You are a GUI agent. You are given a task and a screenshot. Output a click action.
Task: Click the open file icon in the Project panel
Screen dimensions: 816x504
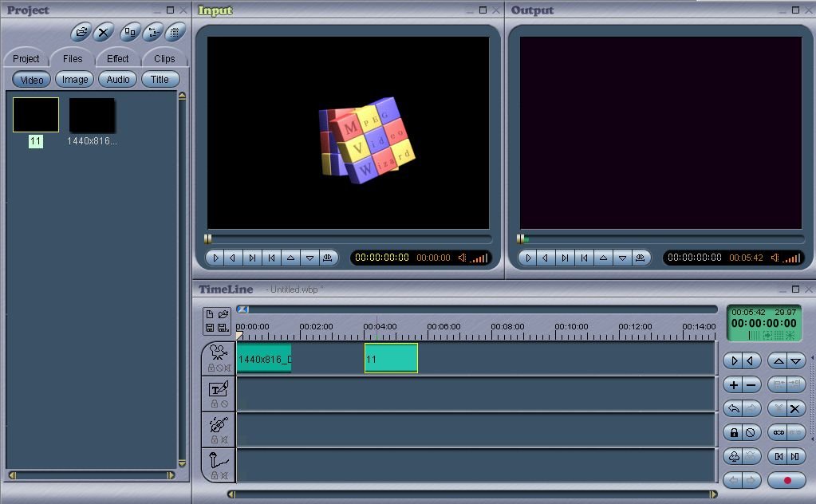coord(81,33)
